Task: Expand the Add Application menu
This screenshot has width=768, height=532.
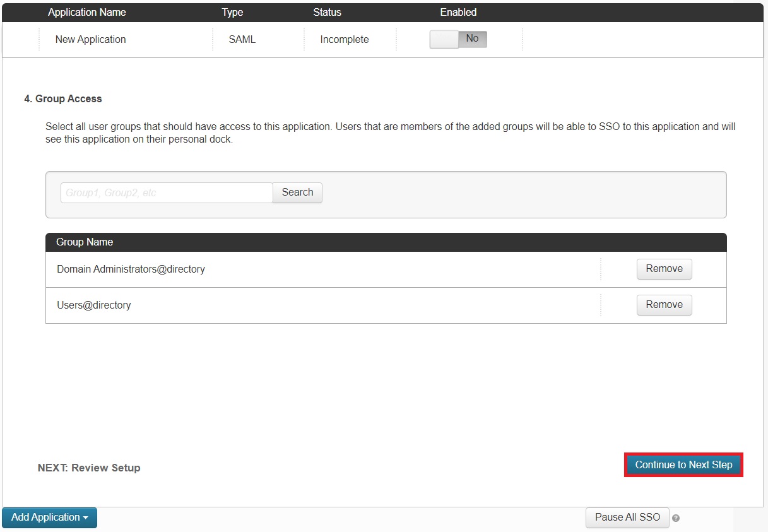Action: pos(49,517)
